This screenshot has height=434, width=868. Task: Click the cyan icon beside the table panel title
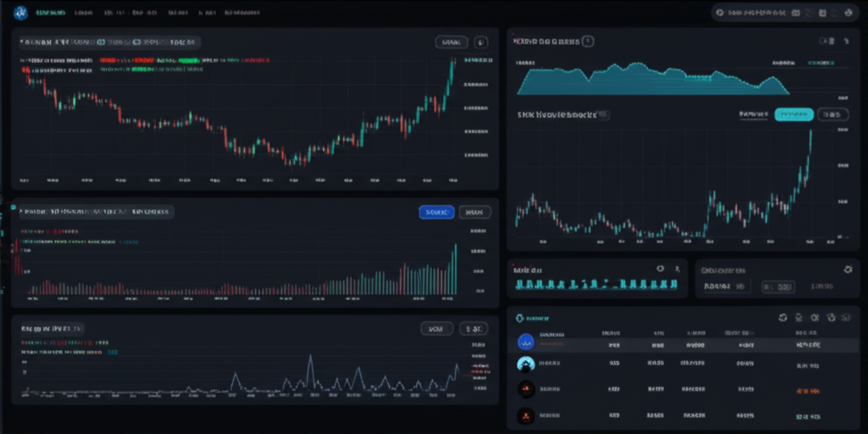(x=520, y=319)
